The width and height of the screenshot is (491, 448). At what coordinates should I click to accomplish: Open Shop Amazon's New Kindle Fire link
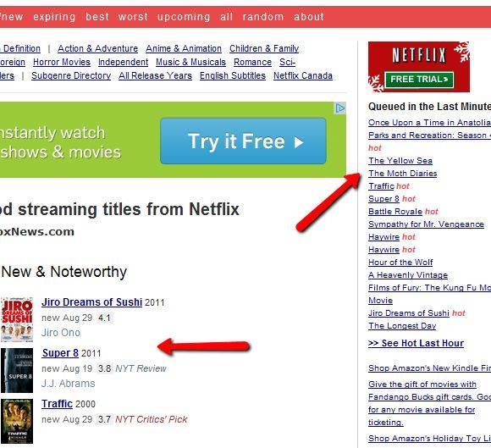point(430,368)
